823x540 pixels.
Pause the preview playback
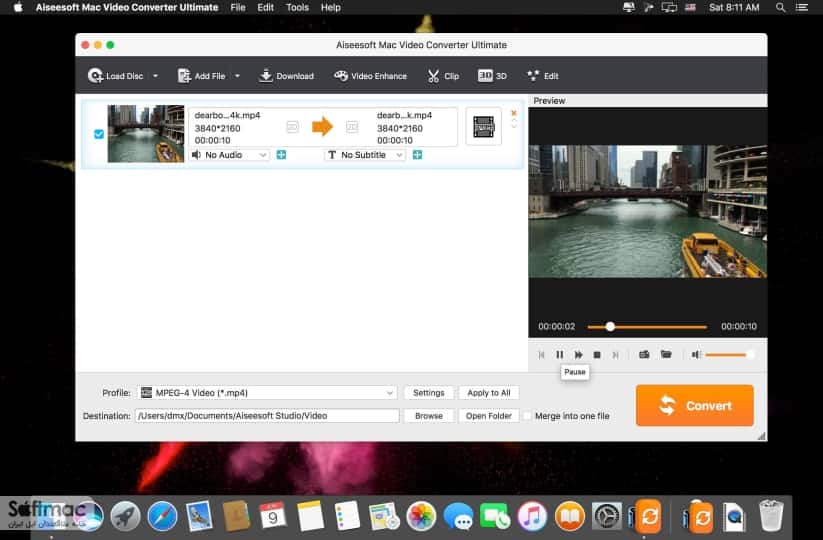tap(560, 355)
